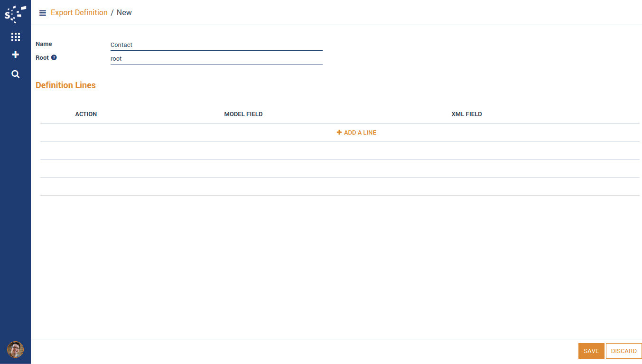Viewport: 642px width, 364px height.
Task: Sort by the Model Field column header
Action: click(x=243, y=114)
